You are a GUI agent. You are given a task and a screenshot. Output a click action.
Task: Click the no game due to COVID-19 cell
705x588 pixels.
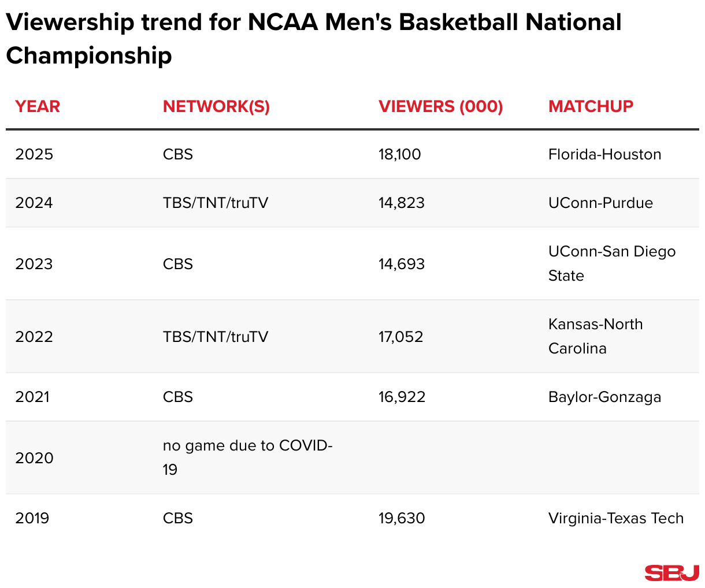pos(247,457)
